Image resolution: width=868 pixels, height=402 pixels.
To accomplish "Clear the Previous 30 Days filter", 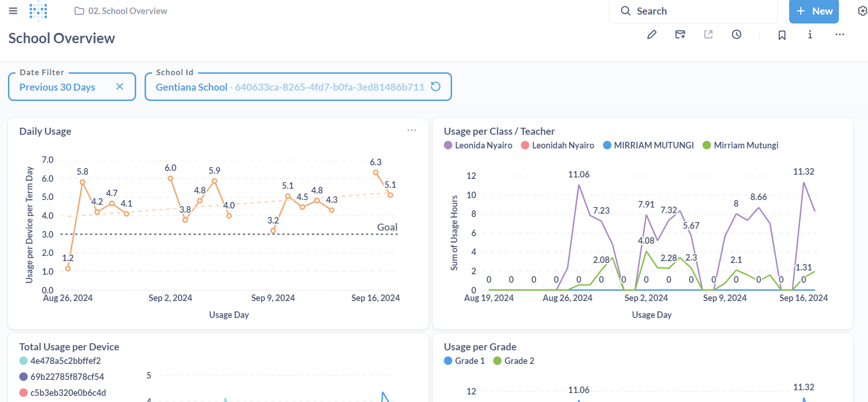I will pyautogui.click(x=120, y=86).
